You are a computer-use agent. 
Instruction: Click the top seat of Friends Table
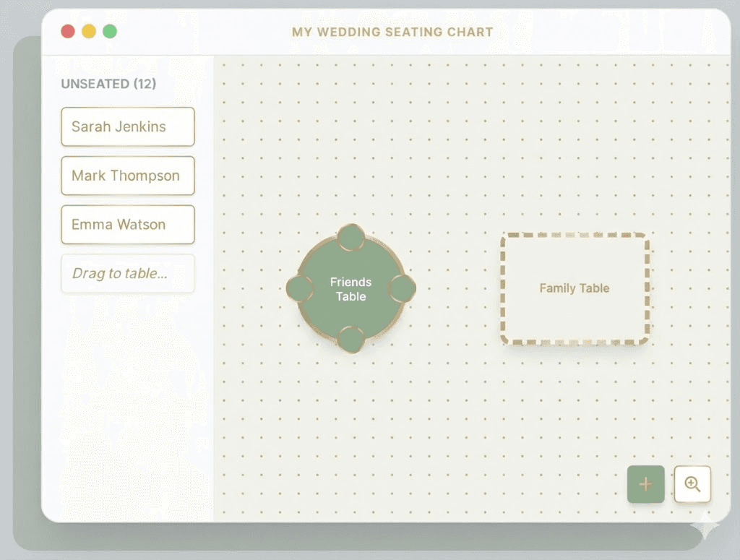(x=350, y=236)
